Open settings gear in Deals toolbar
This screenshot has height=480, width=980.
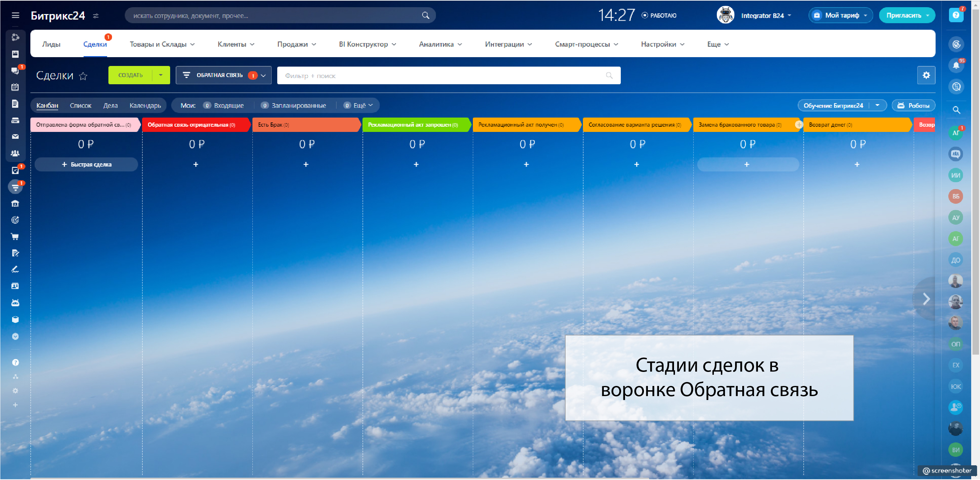(x=926, y=75)
